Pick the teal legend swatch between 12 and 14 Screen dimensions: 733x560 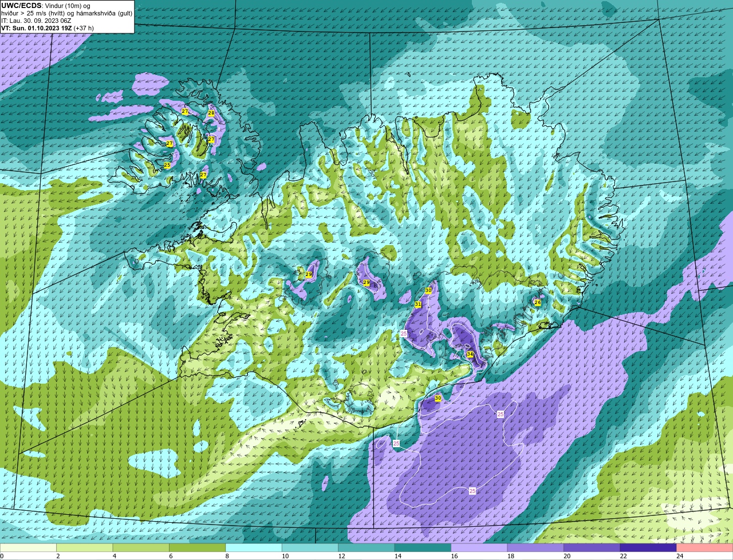pyautogui.click(x=366, y=547)
